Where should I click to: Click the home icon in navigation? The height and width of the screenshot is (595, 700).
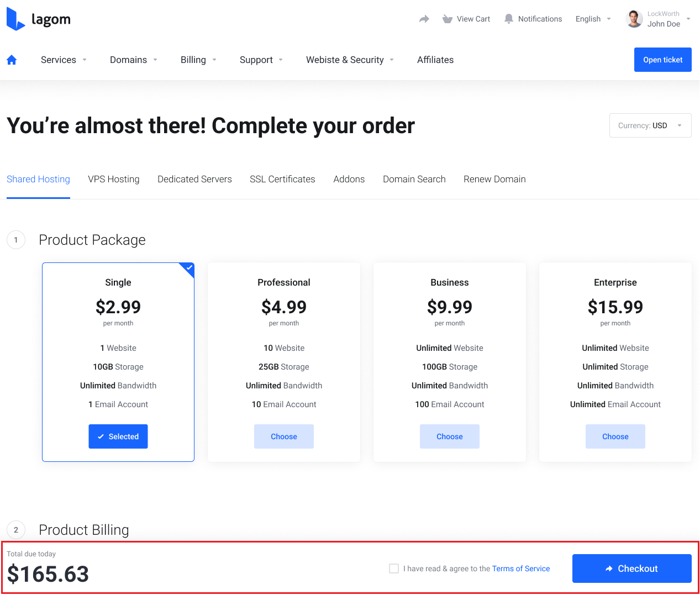12,60
